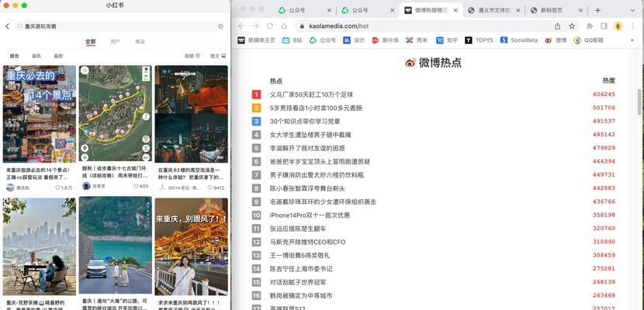Open the TOPYS bookmark
The image size is (644, 310).
click(x=480, y=40)
